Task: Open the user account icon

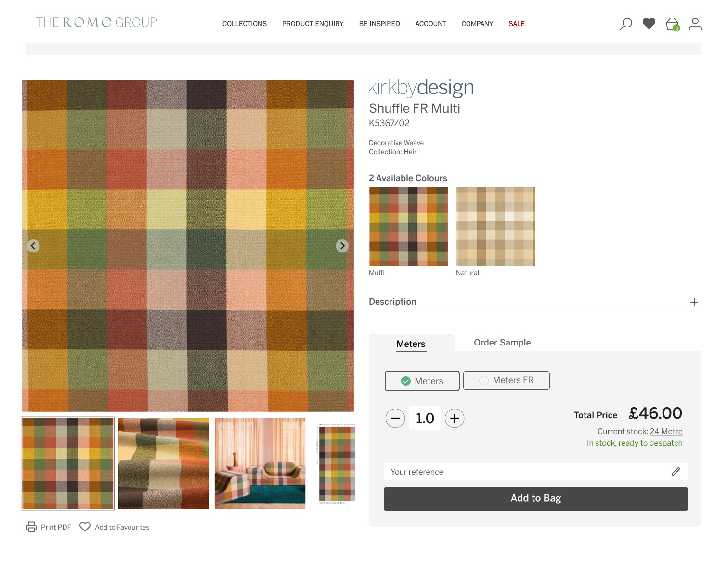Action: pyautogui.click(x=695, y=24)
